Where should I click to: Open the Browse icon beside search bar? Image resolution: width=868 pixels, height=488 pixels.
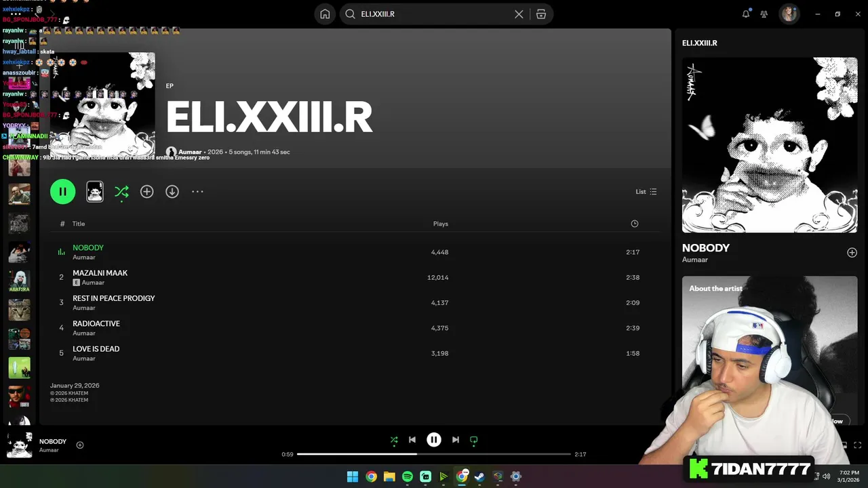(541, 14)
